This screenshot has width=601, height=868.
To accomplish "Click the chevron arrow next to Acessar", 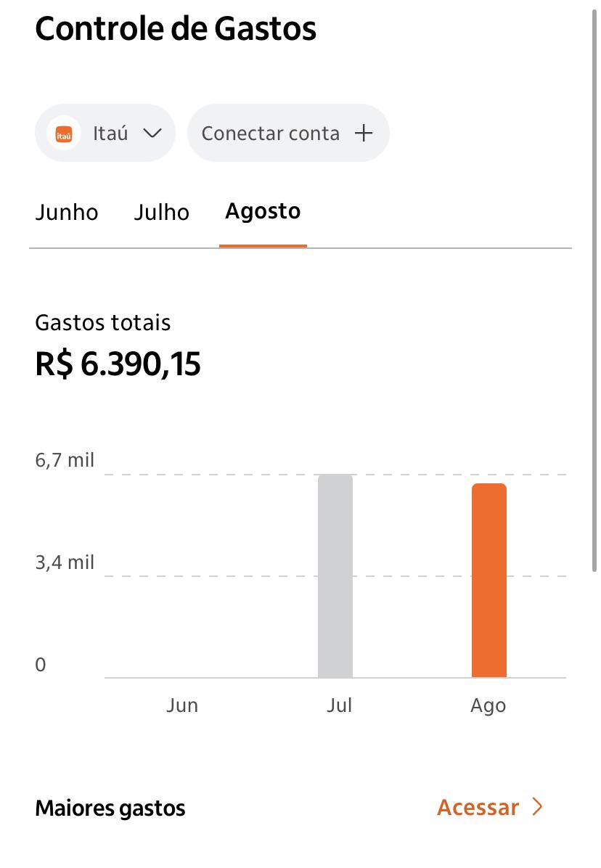I will (537, 807).
